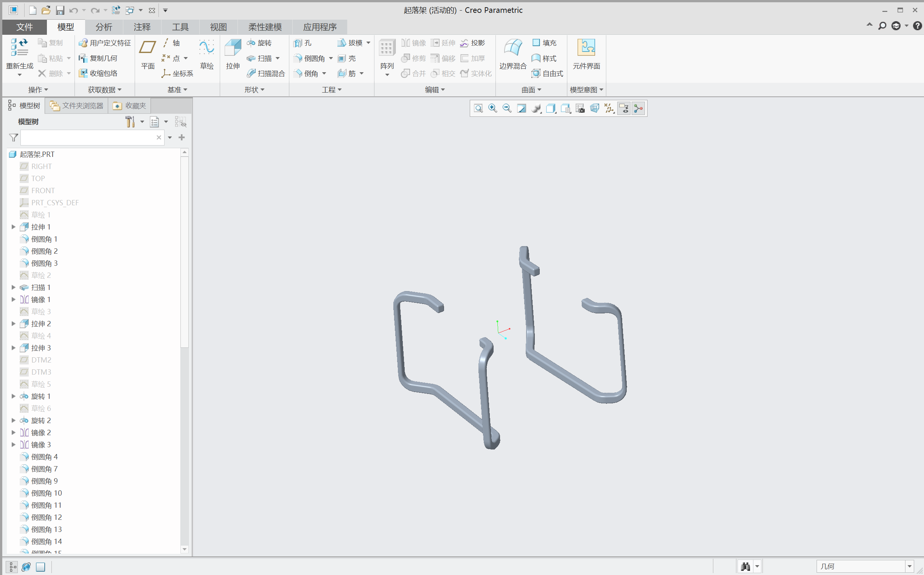Click the Refit zoom icon in view toolbar

pos(478,109)
